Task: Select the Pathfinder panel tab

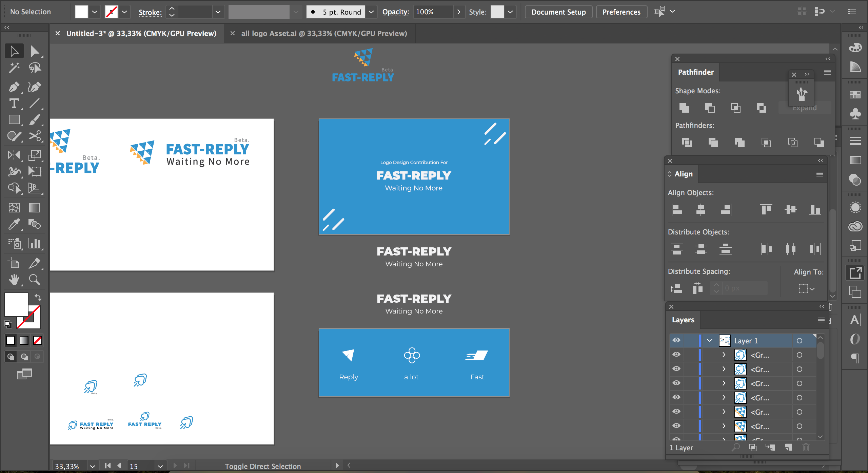Action: [696, 72]
